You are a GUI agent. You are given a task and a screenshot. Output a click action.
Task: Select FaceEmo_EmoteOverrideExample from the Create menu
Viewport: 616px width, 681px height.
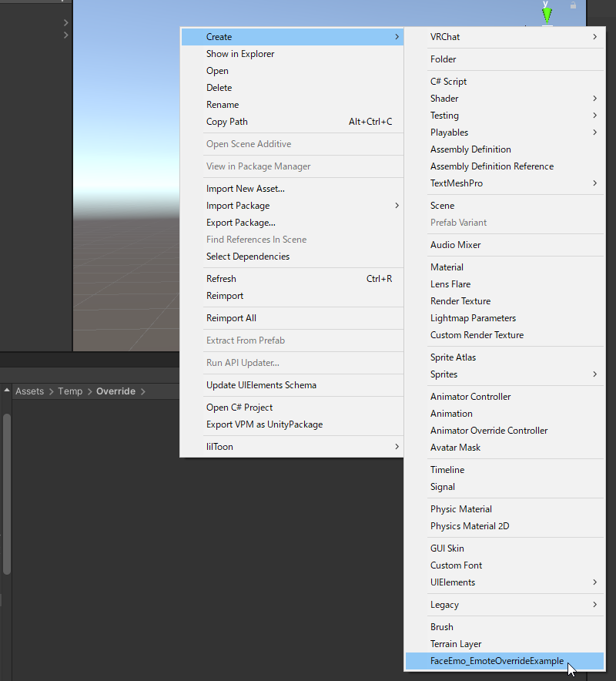[x=497, y=661]
